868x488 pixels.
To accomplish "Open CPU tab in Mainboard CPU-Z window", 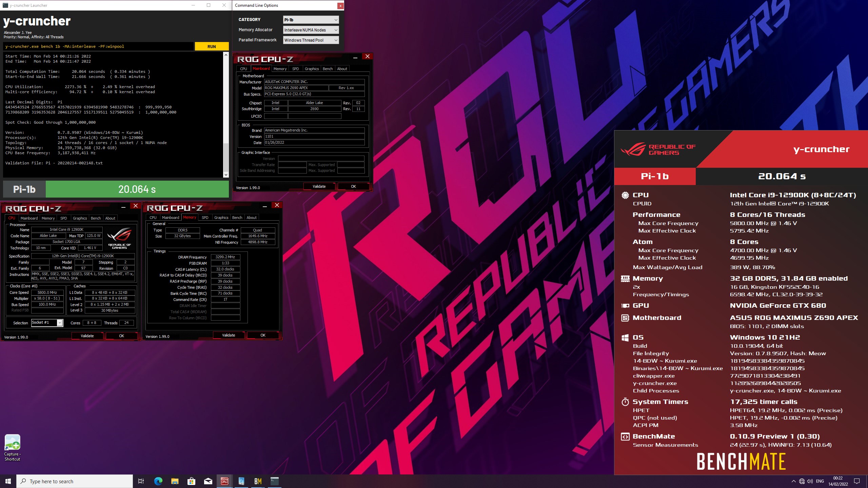I will pyautogui.click(x=243, y=69).
